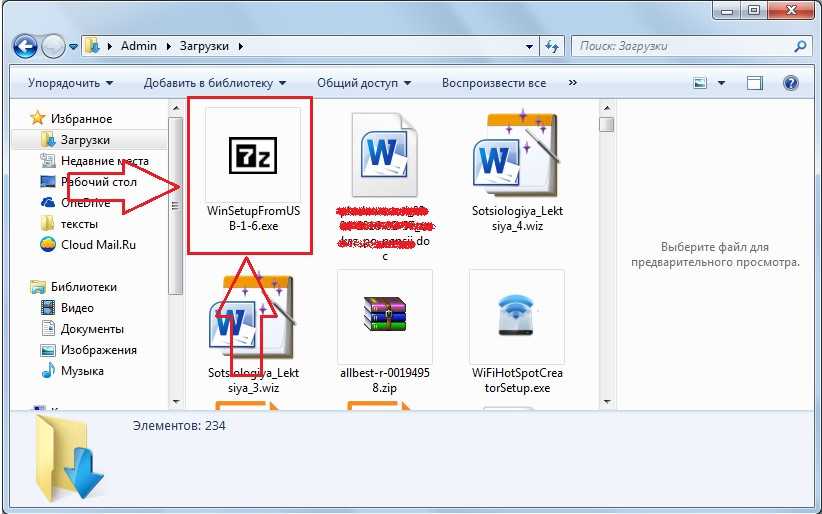
Task: Click the file list scrollbar up arrow
Action: point(607,109)
